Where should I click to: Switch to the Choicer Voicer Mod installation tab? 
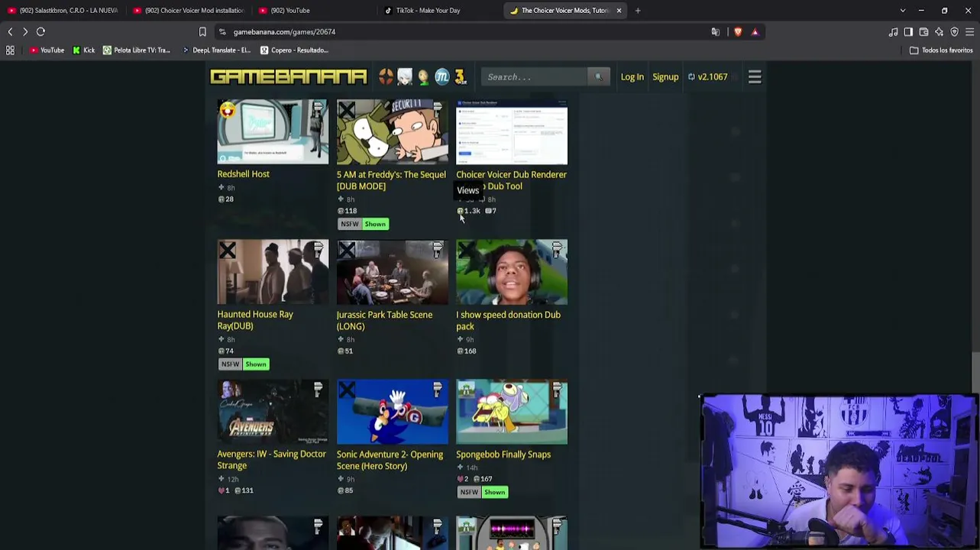[x=187, y=11]
